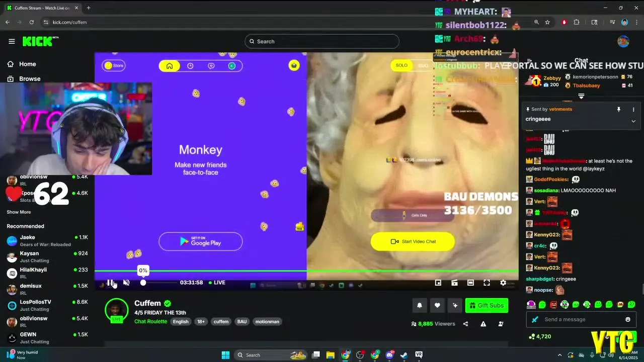Viewport: 644px width, 362px height.
Task: Open the account avatar menu
Action: click(x=623, y=41)
